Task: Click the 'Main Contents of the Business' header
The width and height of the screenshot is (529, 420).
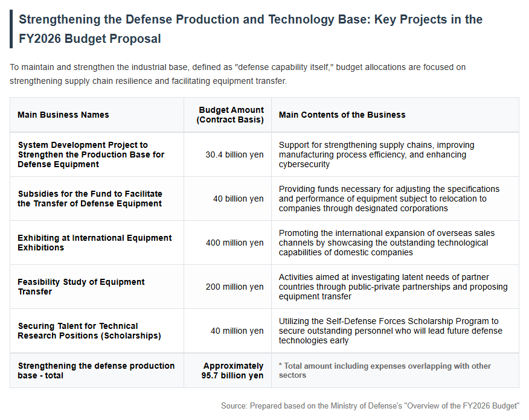Action: [342, 115]
